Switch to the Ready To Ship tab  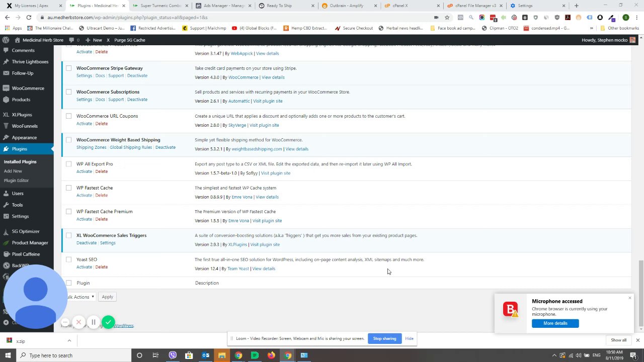click(x=286, y=6)
